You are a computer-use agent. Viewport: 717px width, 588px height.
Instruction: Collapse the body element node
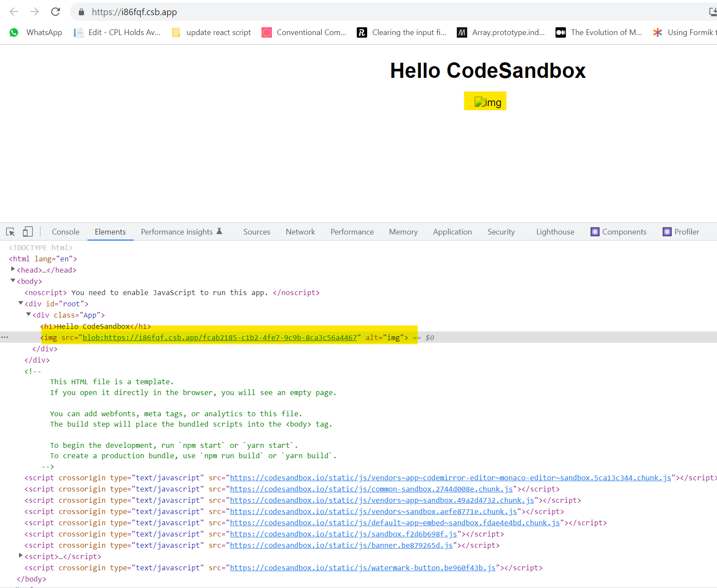click(x=13, y=280)
